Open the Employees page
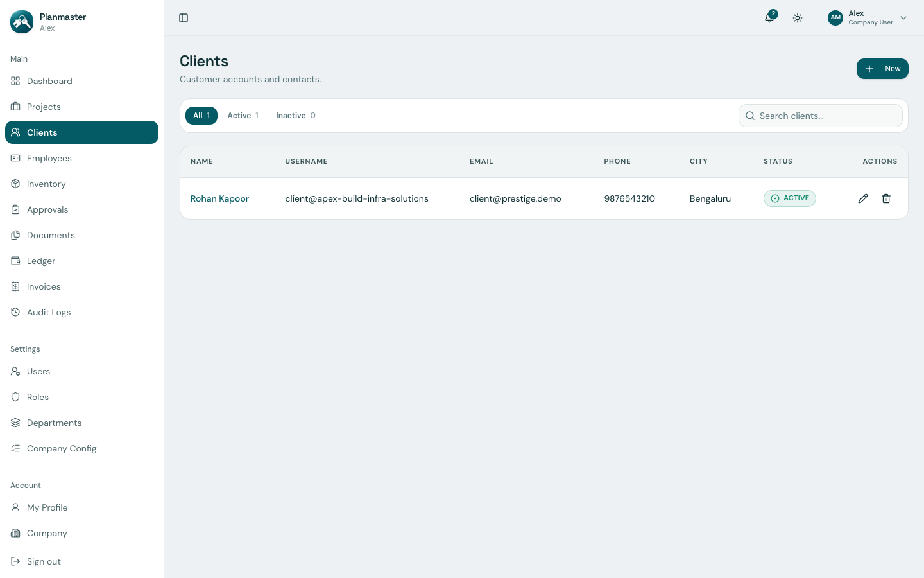The image size is (924, 578). [81, 158]
